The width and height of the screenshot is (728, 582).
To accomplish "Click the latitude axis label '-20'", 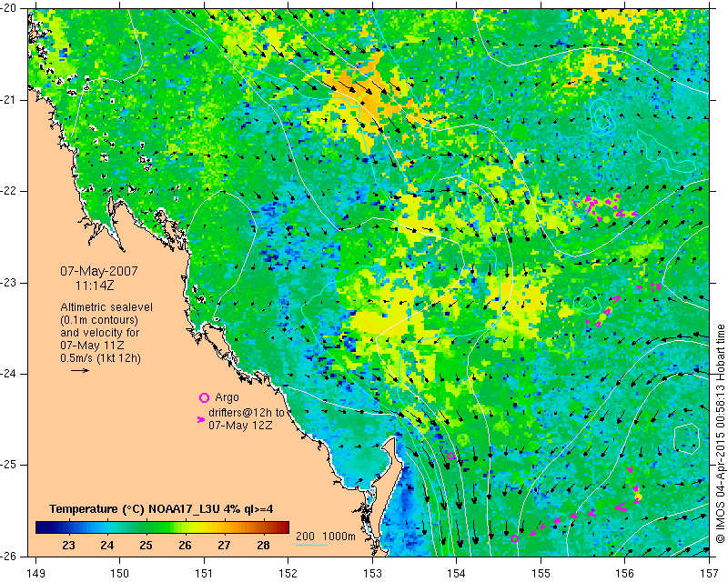I will [x=8, y=8].
